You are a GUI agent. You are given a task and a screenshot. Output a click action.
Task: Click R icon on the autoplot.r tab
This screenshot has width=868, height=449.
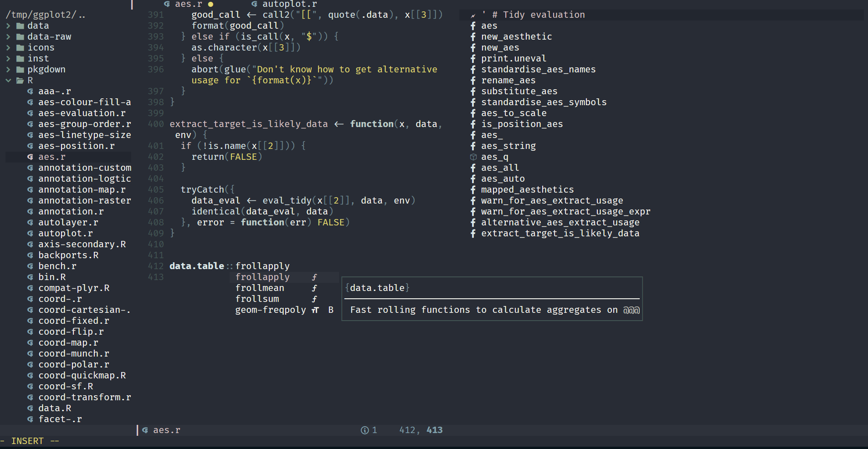pyautogui.click(x=254, y=4)
